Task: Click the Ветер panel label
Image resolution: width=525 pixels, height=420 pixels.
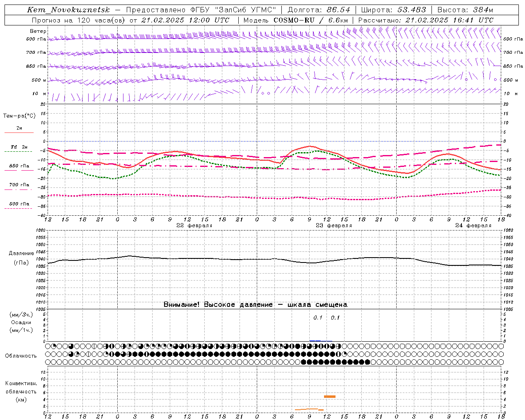Action: pos(38,31)
